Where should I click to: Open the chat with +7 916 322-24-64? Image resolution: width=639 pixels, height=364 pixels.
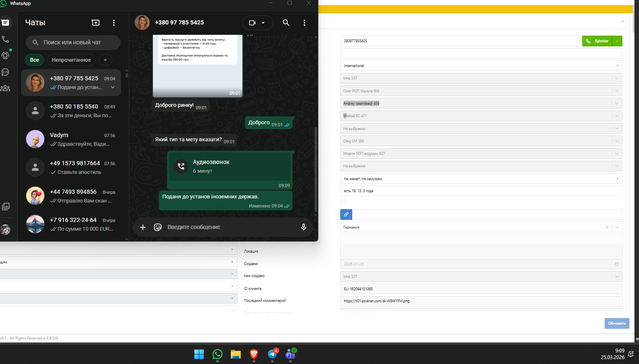pos(71,224)
